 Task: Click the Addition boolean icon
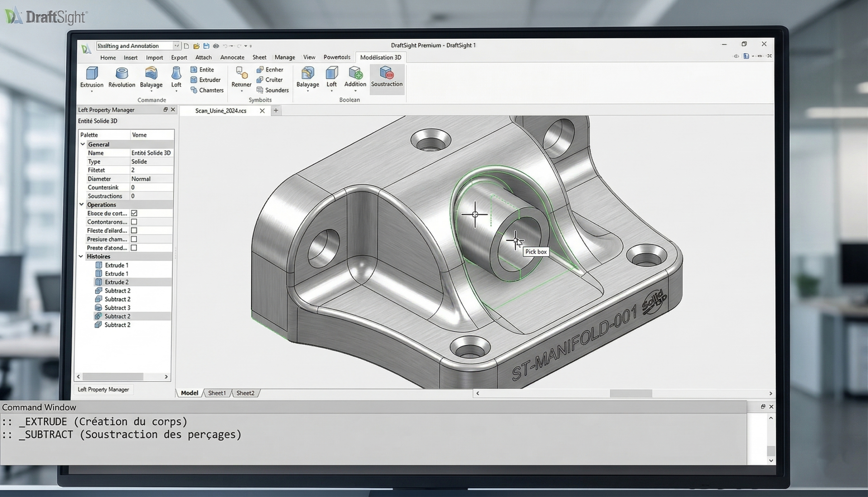click(355, 73)
